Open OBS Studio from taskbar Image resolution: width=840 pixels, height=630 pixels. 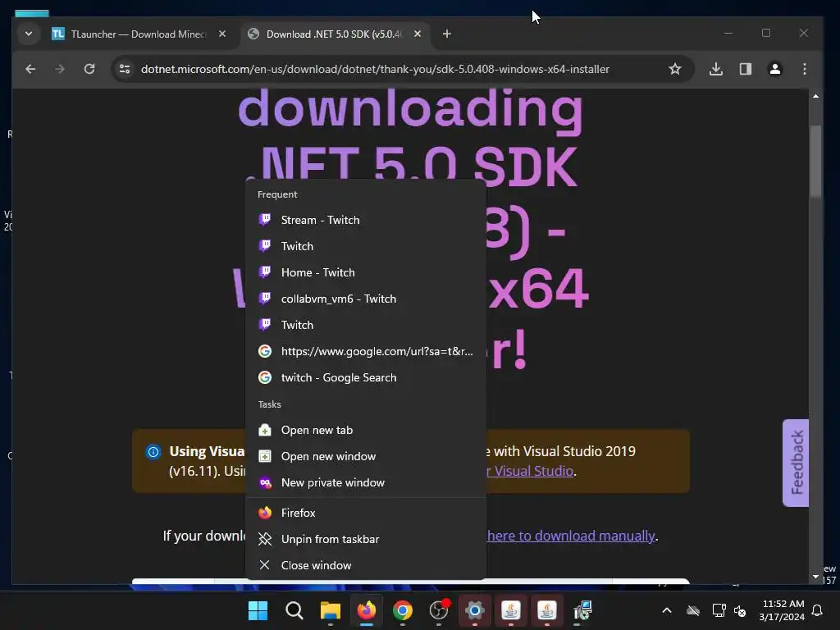point(439,610)
